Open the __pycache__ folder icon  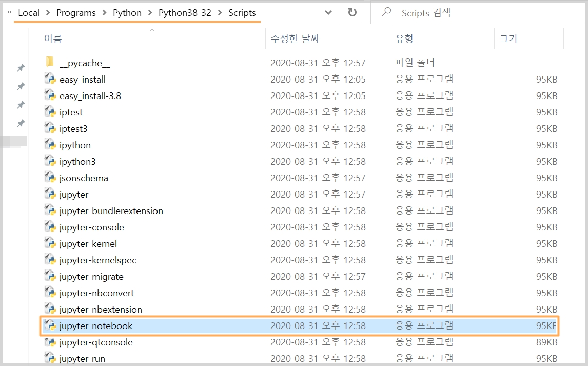[x=50, y=62]
